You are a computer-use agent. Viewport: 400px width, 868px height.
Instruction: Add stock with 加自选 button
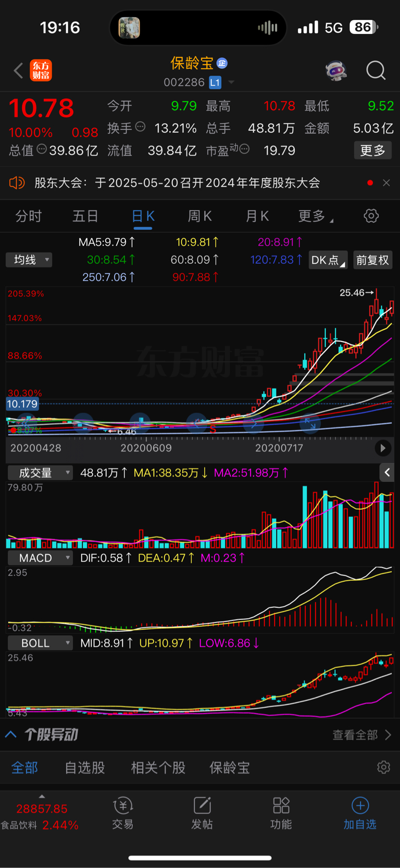coord(360,813)
